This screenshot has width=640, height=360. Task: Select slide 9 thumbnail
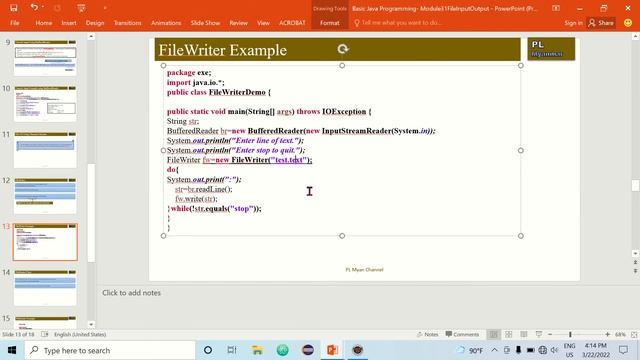tap(45, 57)
